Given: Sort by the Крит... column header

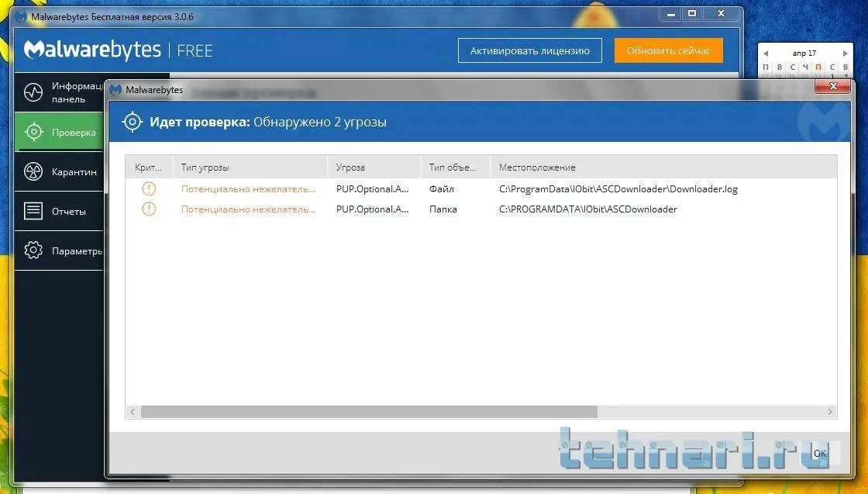Looking at the screenshot, I should (149, 168).
